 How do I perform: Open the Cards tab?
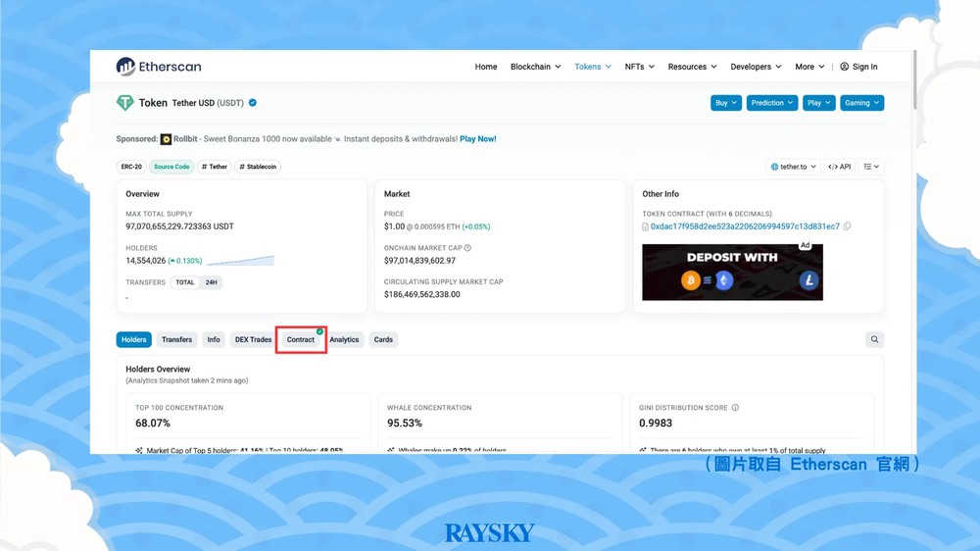click(383, 339)
